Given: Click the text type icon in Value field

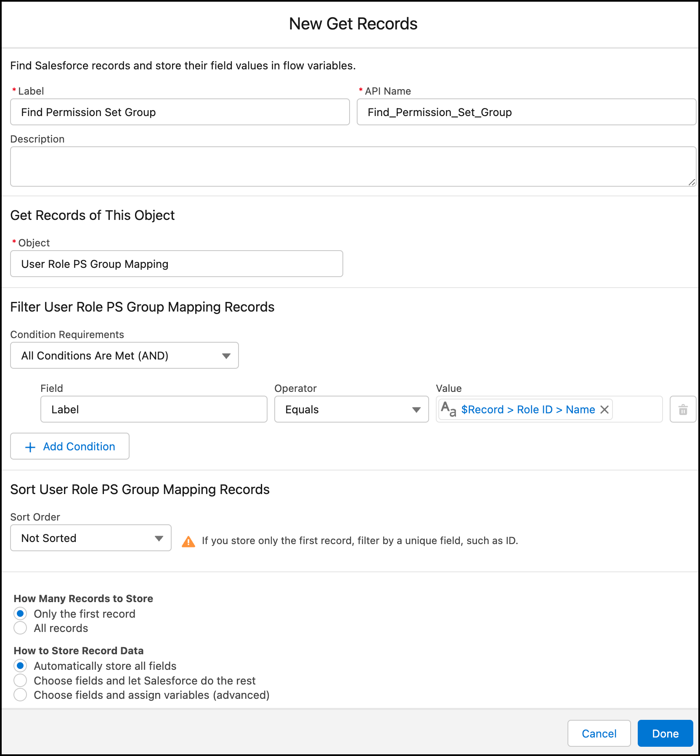Looking at the screenshot, I should [x=448, y=409].
